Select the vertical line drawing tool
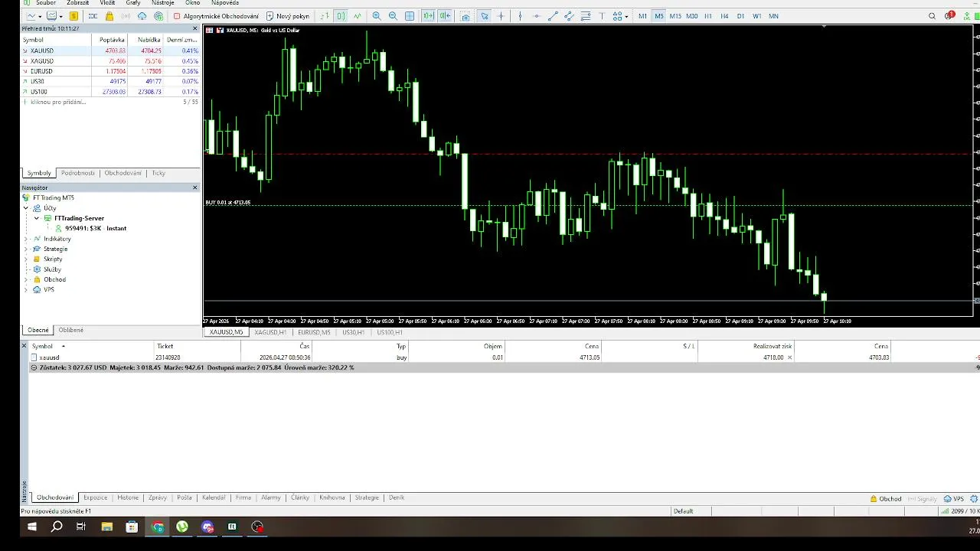The width and height of the screenshot is (980, 551). [520, 16]
